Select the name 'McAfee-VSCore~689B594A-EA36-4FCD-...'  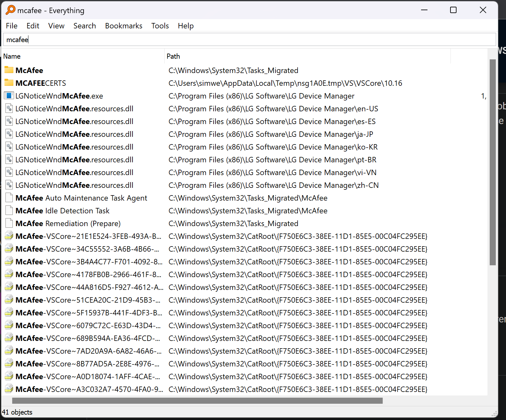tap(88, 338)
